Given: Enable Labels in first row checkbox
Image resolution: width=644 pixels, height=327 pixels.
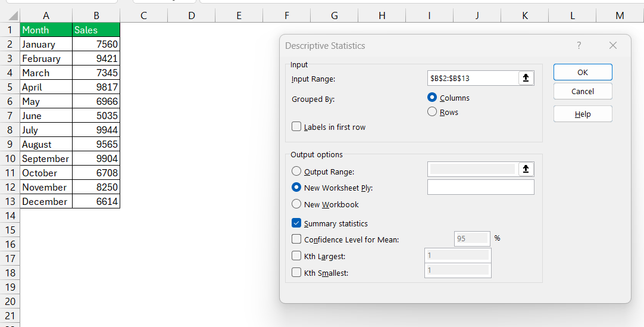Looking at the screenshot, I should click(296, 126).
